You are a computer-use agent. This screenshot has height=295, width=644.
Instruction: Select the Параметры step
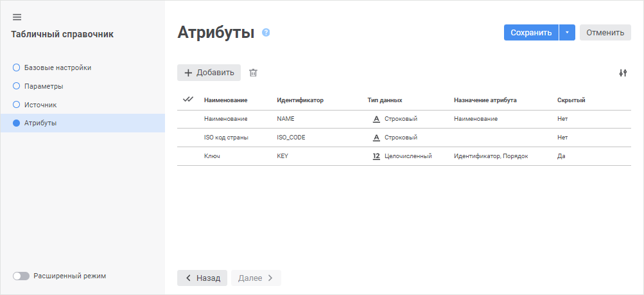pyautogui.click(x=43, y=86)
